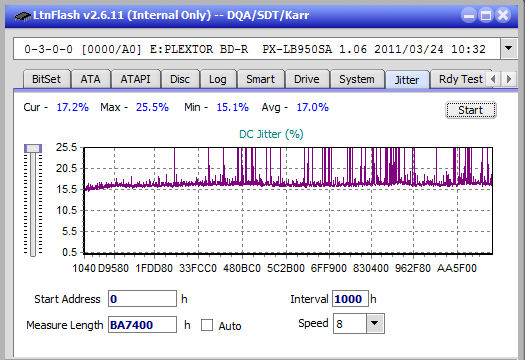The image size is (525, 360).
Task: Switch to the Drive tab
Action: pos(306,79)
